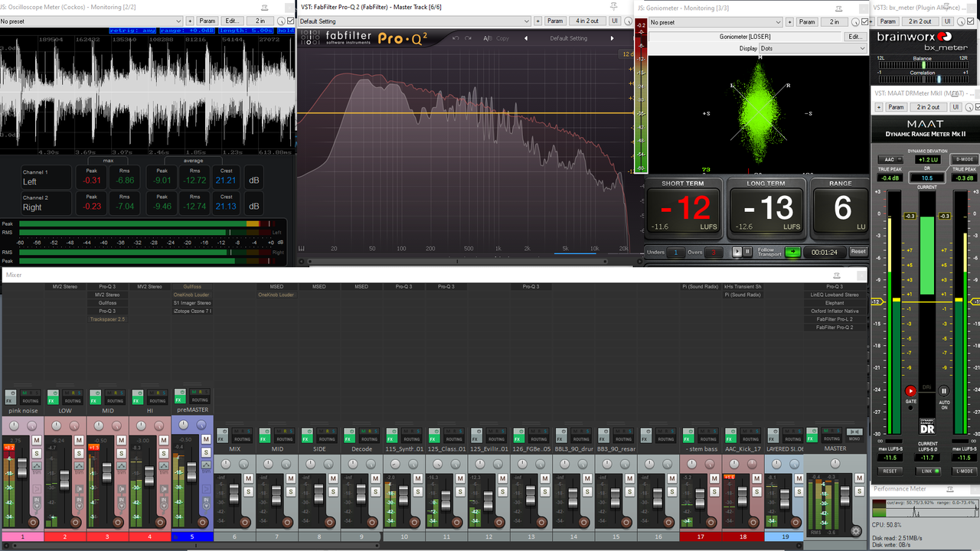Open FX chain on LOW track

(x=53, y=399)
